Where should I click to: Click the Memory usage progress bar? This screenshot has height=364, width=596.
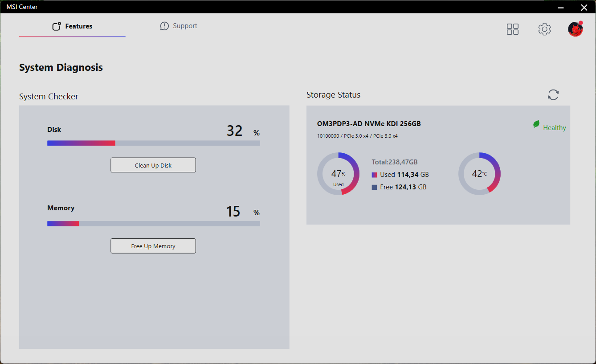click(x=154, y=224)
